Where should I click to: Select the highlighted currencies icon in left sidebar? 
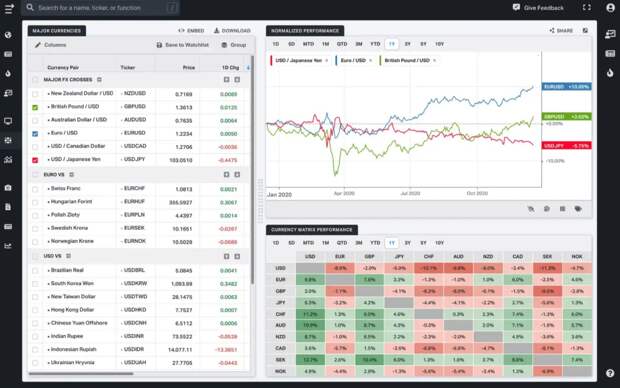[x=8, y=140]
